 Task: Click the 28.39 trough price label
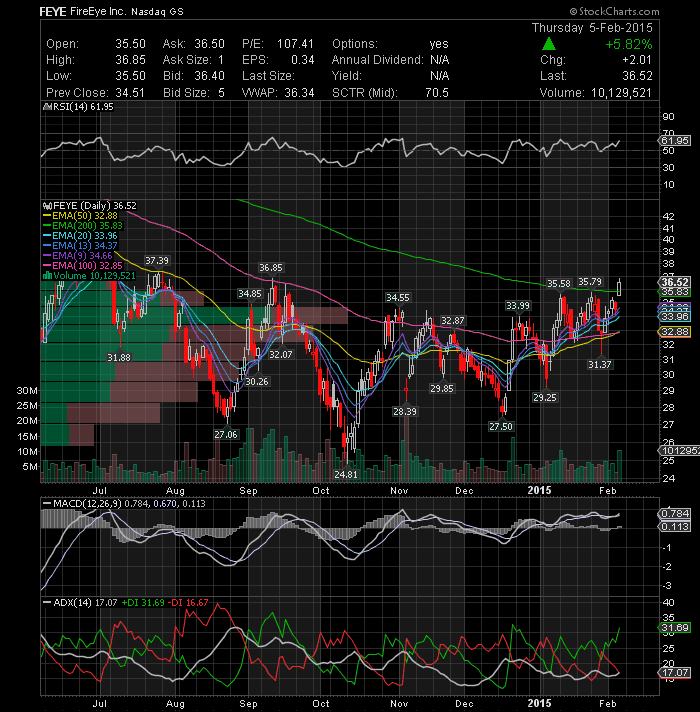click(x=405, y=411)
